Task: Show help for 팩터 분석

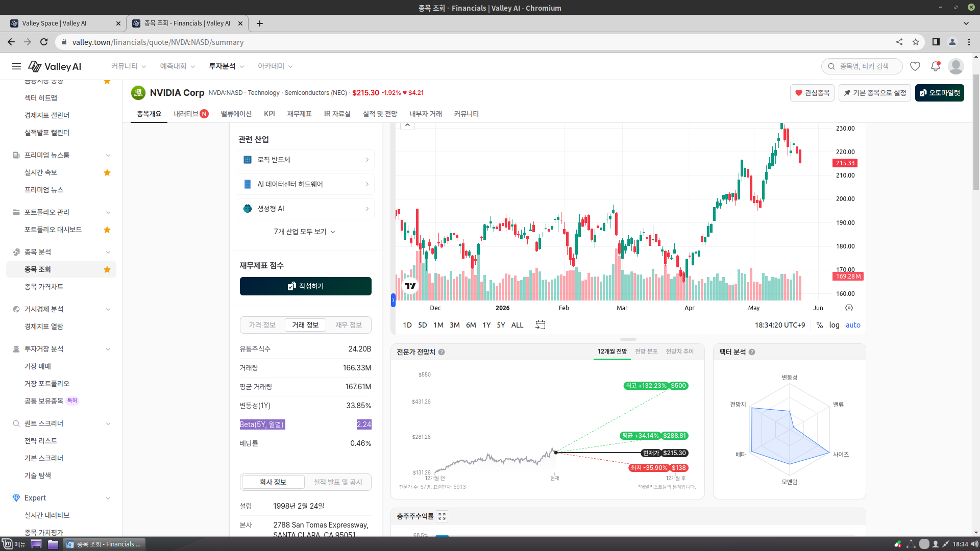Action: click(x=752, y=352)
